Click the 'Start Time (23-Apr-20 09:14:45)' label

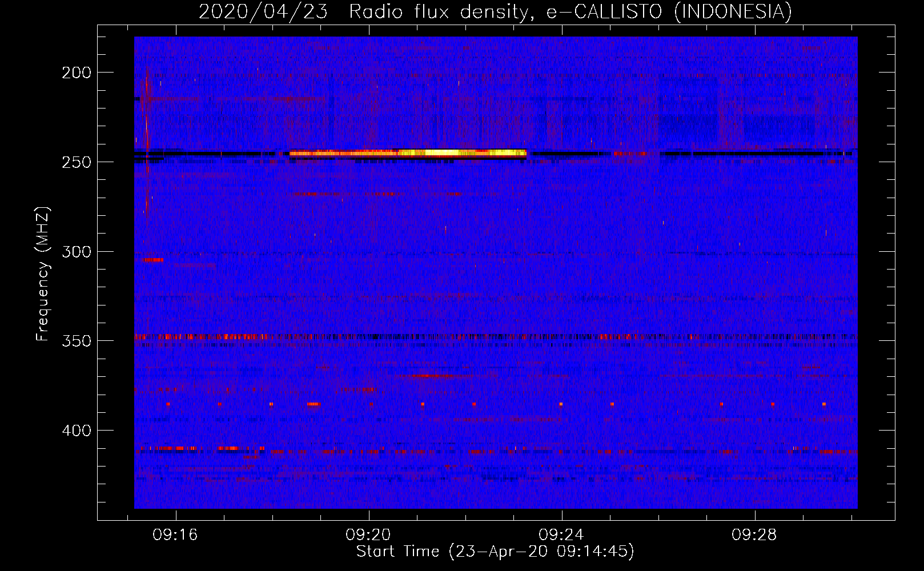point(495,551)
